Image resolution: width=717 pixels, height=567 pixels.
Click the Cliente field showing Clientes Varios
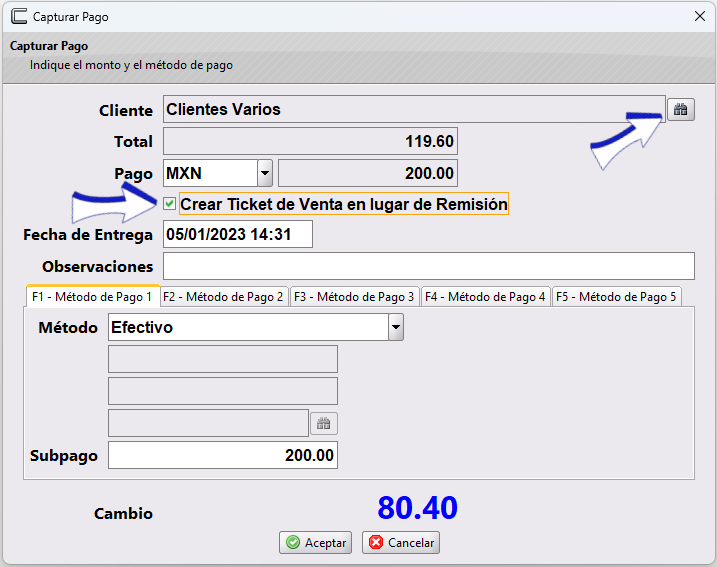[414, 109]
